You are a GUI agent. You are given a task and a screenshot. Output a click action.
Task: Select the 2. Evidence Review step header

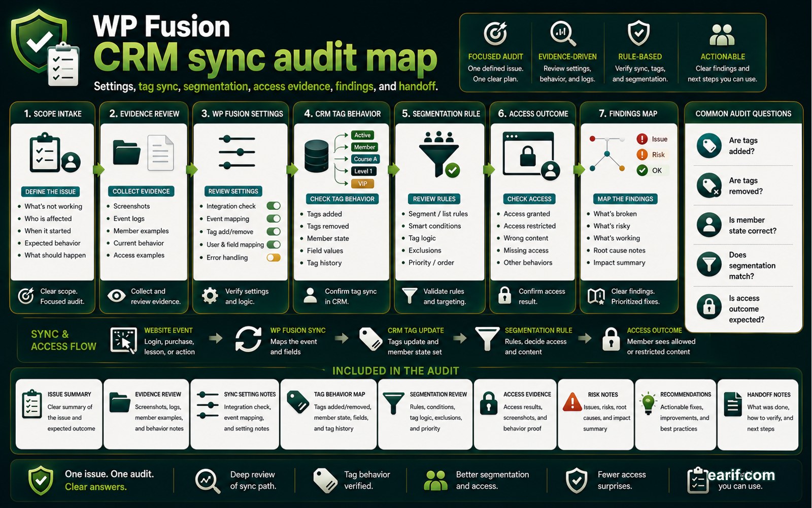pos(144,114)
